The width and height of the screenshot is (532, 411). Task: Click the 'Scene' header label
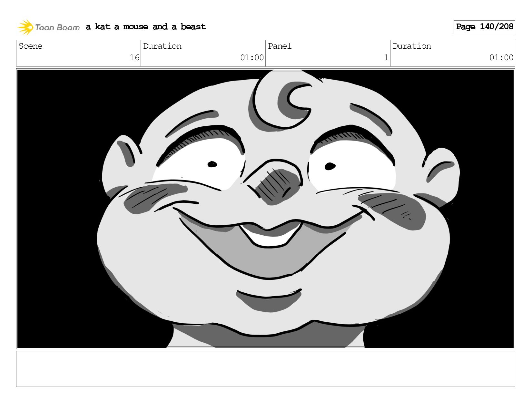[30, 46]
